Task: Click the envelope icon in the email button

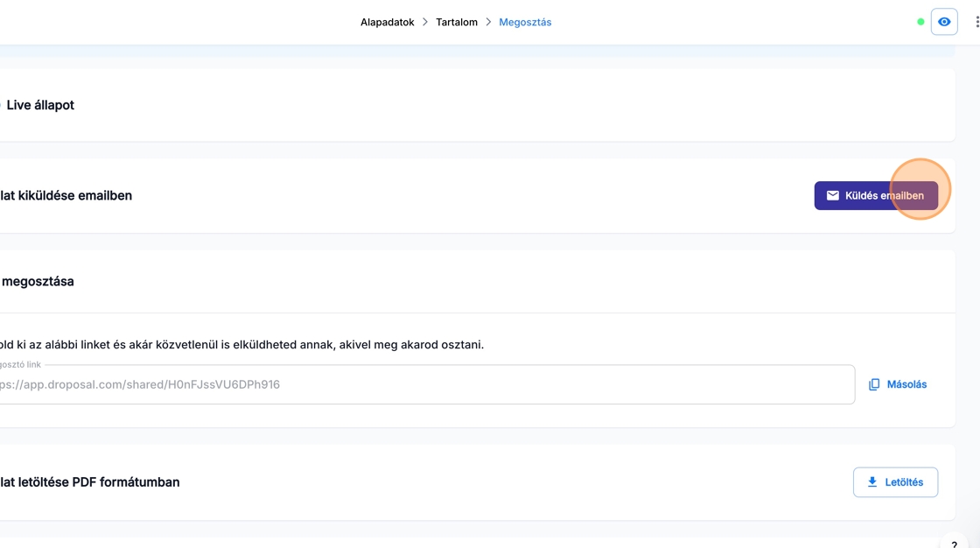Action: click(833, 196)
